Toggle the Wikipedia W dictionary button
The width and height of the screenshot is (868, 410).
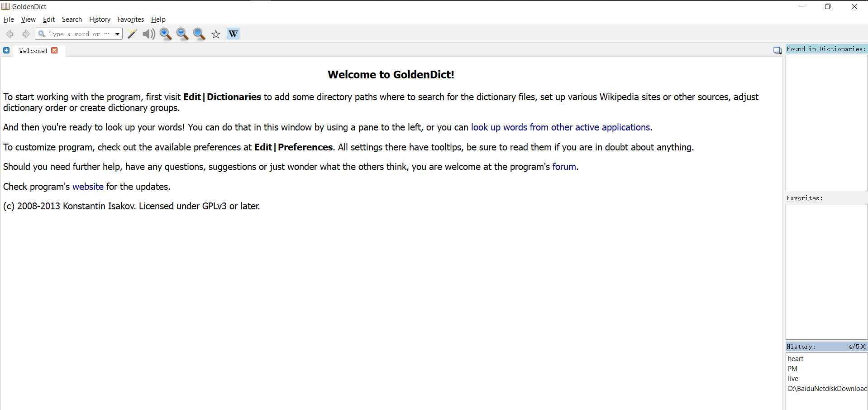coord(233,34)
